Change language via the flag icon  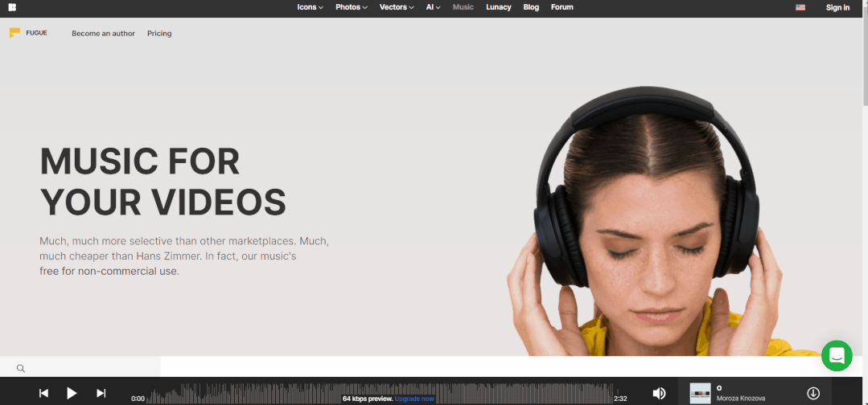click(800, 7)
